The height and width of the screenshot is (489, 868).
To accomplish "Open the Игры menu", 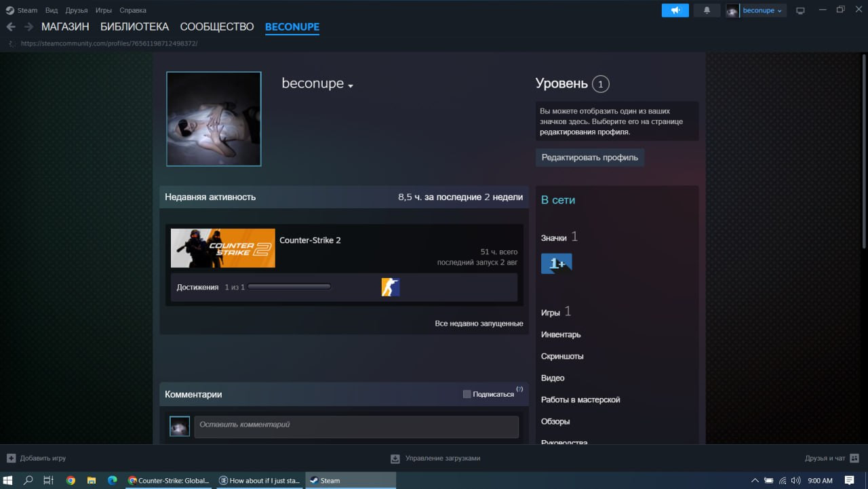I will (x=104, y=10).
